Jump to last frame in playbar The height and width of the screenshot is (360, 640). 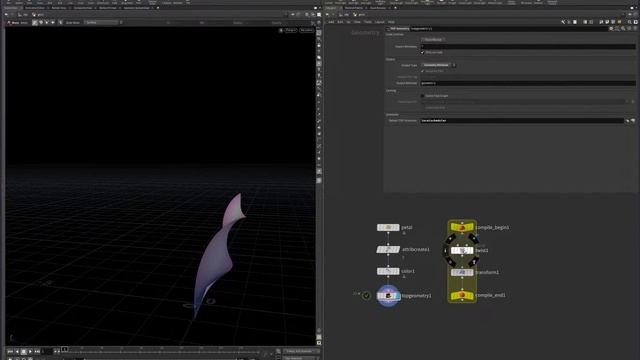point(37,351)
